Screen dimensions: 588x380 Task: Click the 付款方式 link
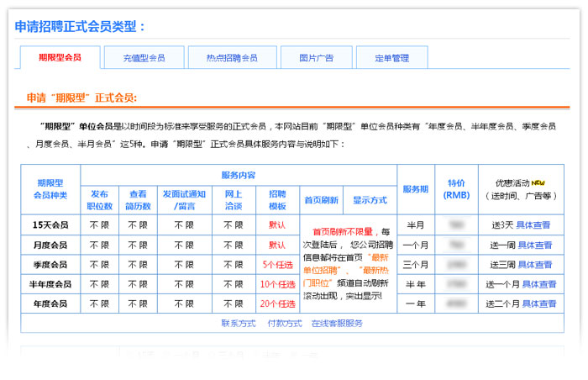point(284,323)
